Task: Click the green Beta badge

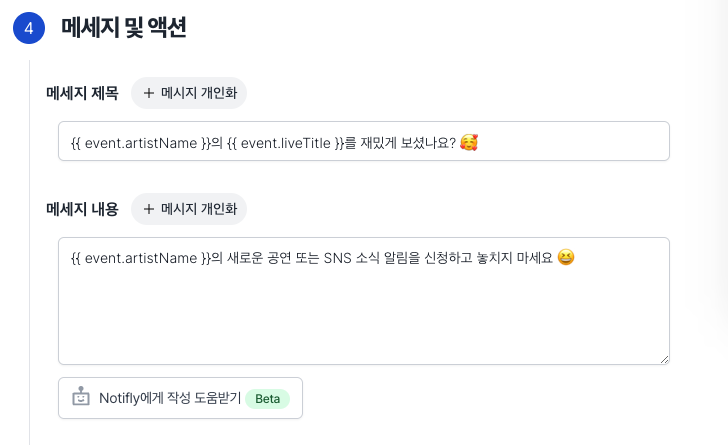Action: coord(267,398)
